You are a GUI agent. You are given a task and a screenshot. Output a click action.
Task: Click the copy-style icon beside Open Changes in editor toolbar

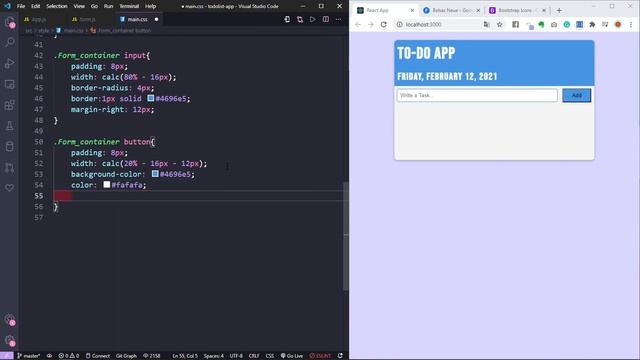[300, 19]
